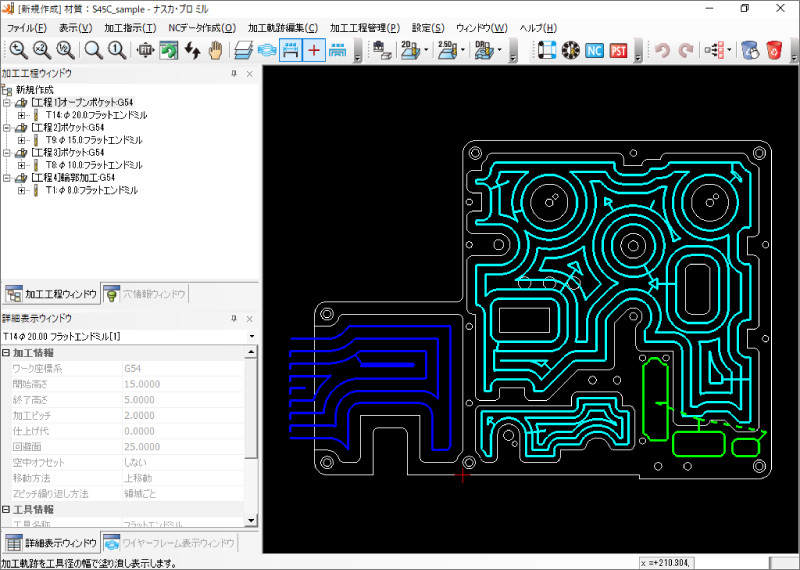This screenshot has height=570, width=800.
Task: Switch to the 詳細表示ウィンドウ tab
Action: [x=53, y=542]
